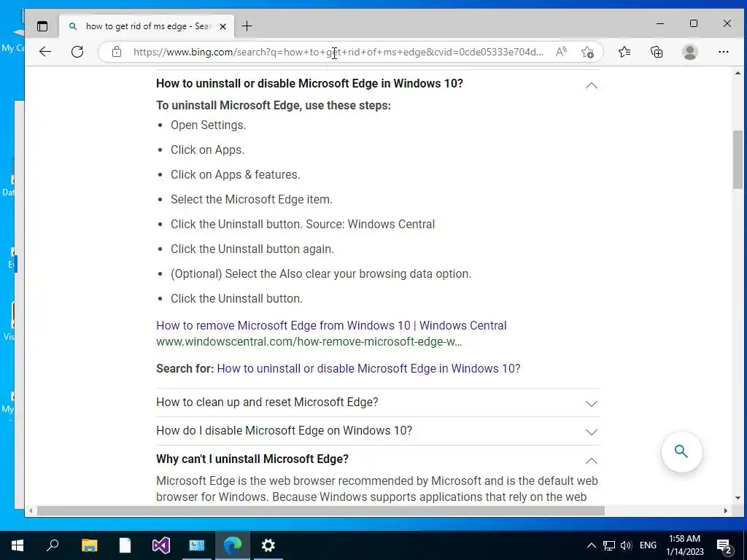Select '(Optional) Select the Also clear' step text

pyautogui.click(x=321, y=274)
